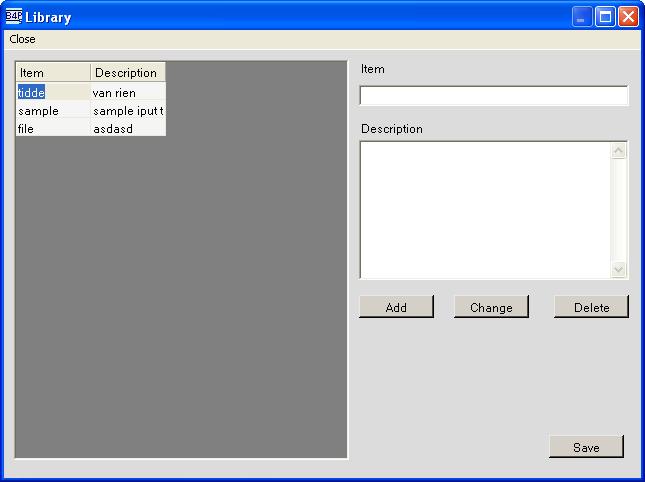Click the Change button
The height and width of the screenshot is (482, 645).
click(491, 307)
